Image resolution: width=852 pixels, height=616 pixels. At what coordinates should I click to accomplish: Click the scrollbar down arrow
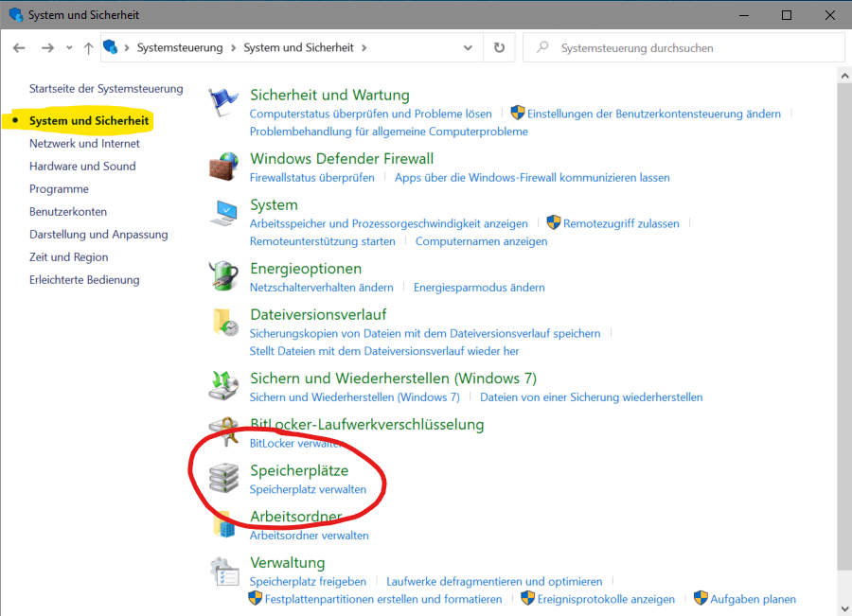click(x=844, y=608)
